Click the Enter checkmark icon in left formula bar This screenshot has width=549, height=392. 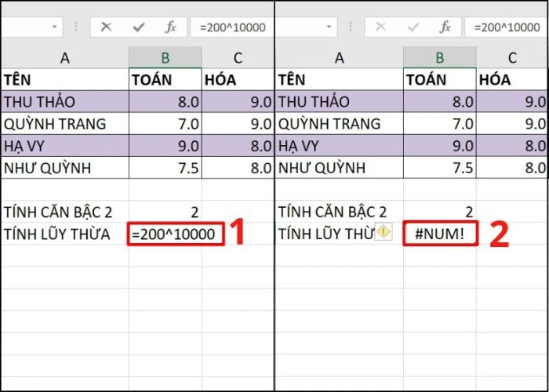139,27
